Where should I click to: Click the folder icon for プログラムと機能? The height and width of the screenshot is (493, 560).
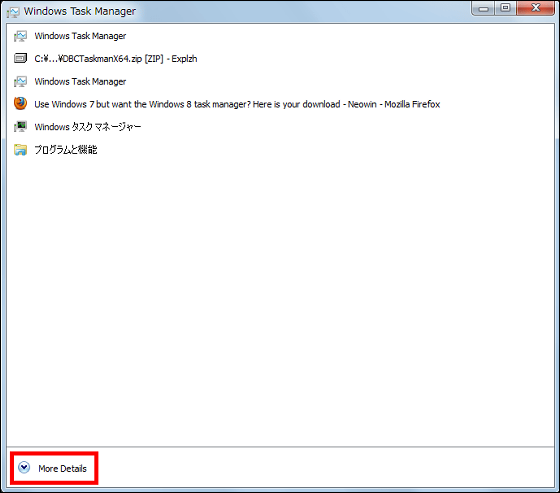pos(20,150)
